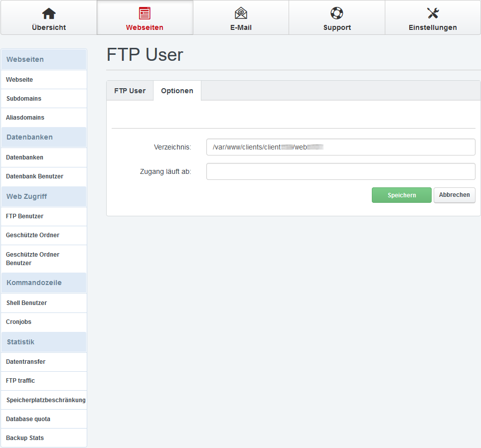Open Backup Stats in sidebar

coord(25,438)
